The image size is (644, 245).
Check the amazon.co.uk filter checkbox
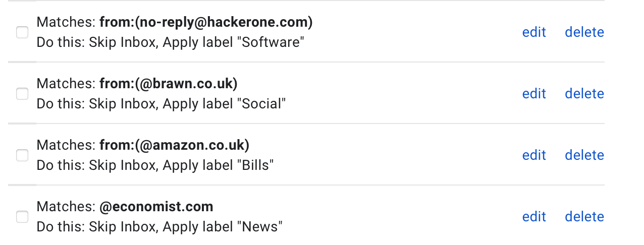[x=22, y=155]
